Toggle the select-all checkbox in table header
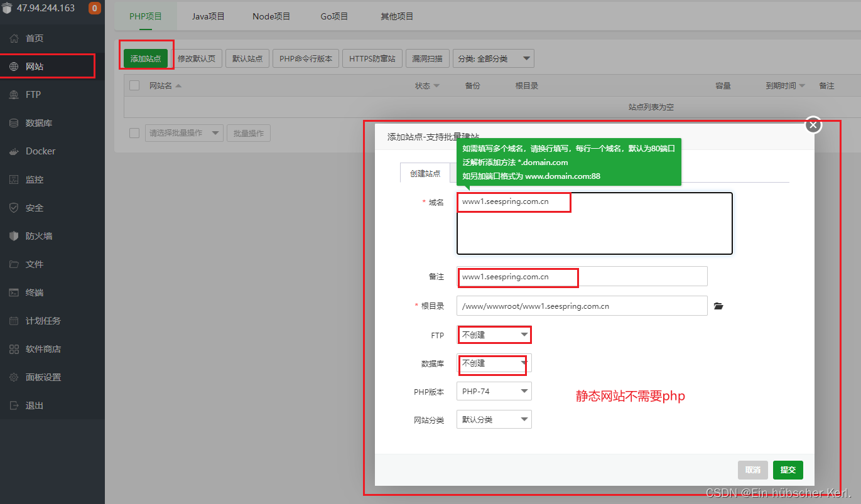The width and height of the screenshot is (861, 504). click(x=134, y=85)
